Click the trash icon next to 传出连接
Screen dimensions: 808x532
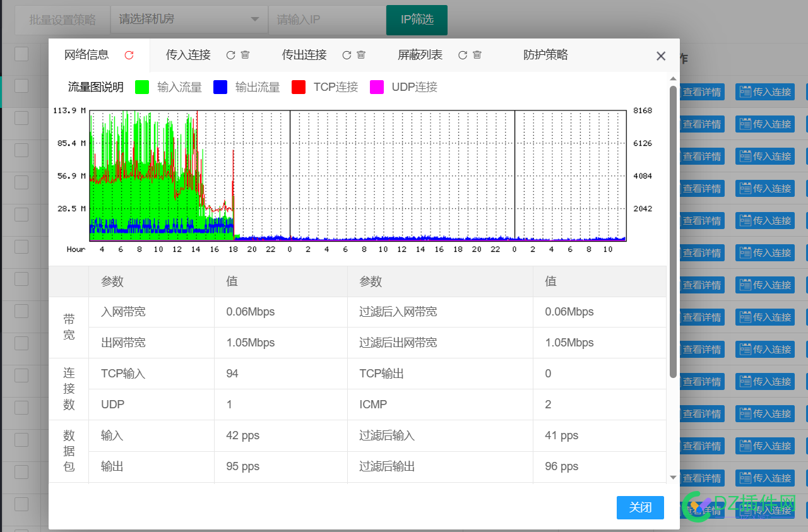361,55
